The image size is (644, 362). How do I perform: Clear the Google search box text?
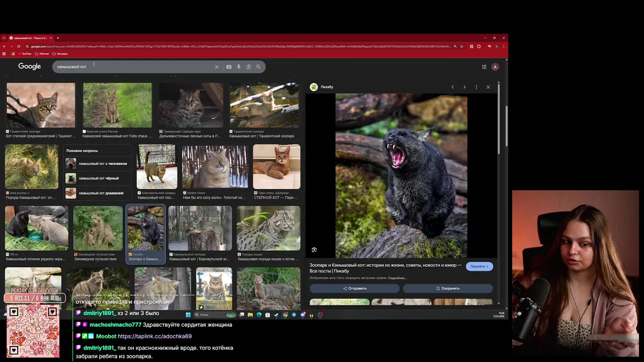pos(217,67)
